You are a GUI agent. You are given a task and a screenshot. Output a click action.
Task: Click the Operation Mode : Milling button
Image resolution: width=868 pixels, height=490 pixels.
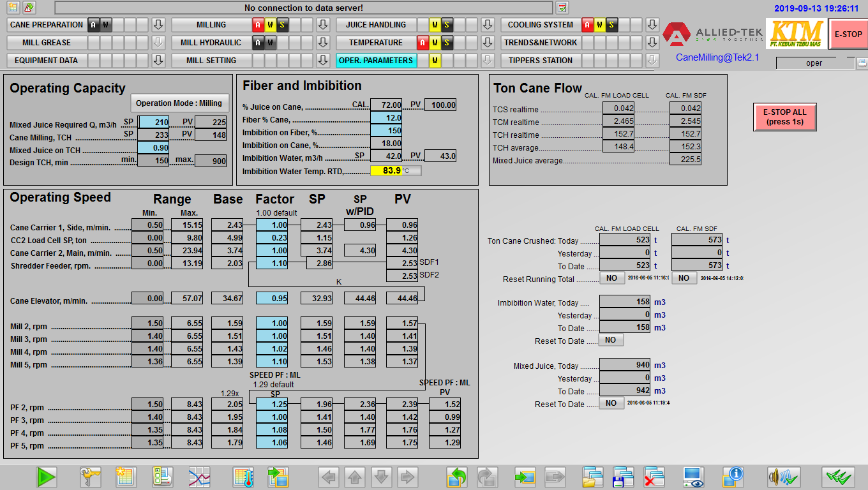point(179,103)
